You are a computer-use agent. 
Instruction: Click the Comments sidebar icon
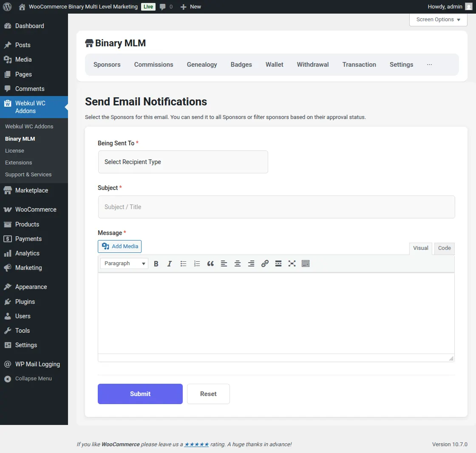point(8,89)
